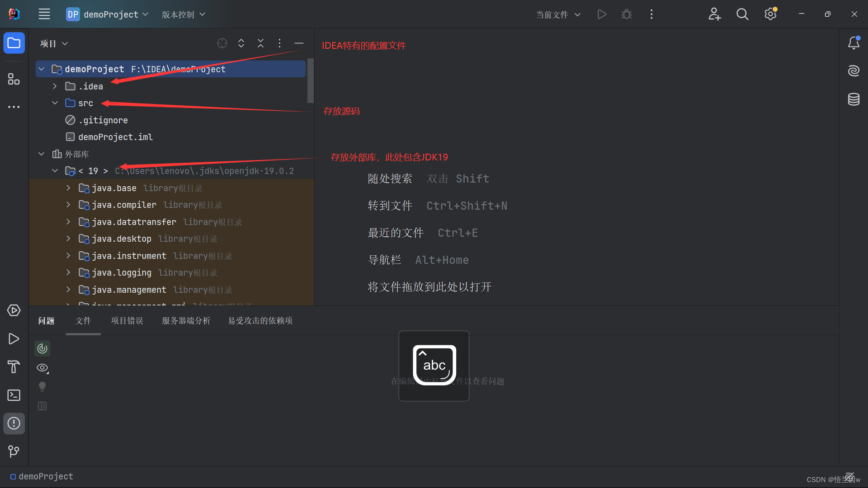
Task: Collapse the 外部库 node
Action: point(42,154)
